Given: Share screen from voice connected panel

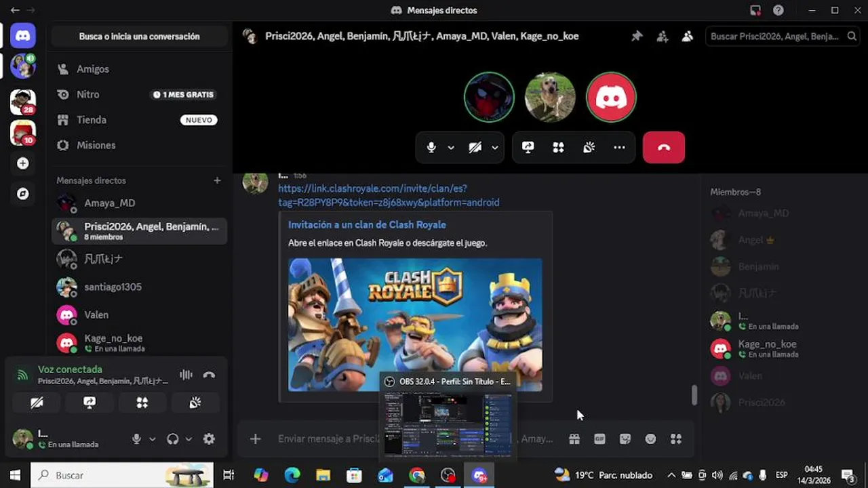Looking at the screenshot, I should pos(90,403).
